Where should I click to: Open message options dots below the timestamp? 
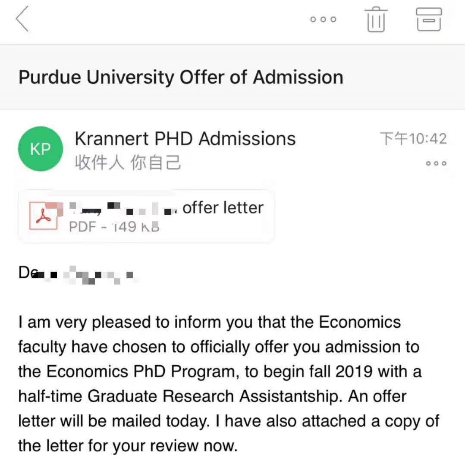(x=436, y=164)
